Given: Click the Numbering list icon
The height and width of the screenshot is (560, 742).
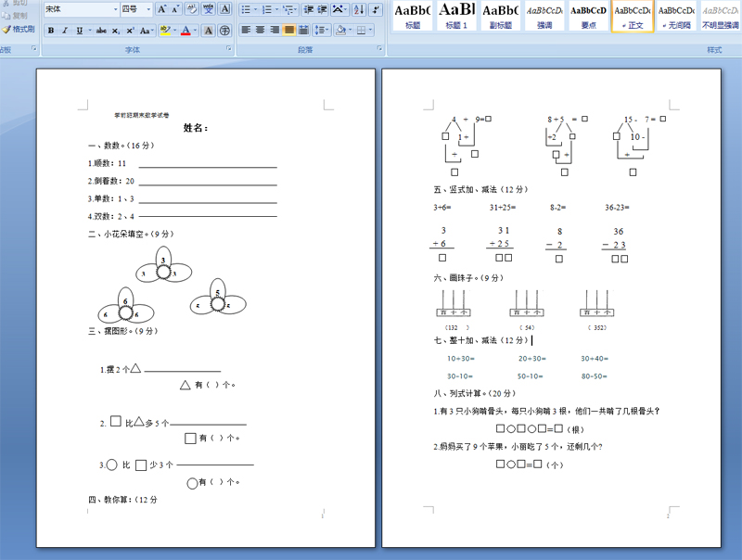Looking at the screenshot, I should pos(267,9).
